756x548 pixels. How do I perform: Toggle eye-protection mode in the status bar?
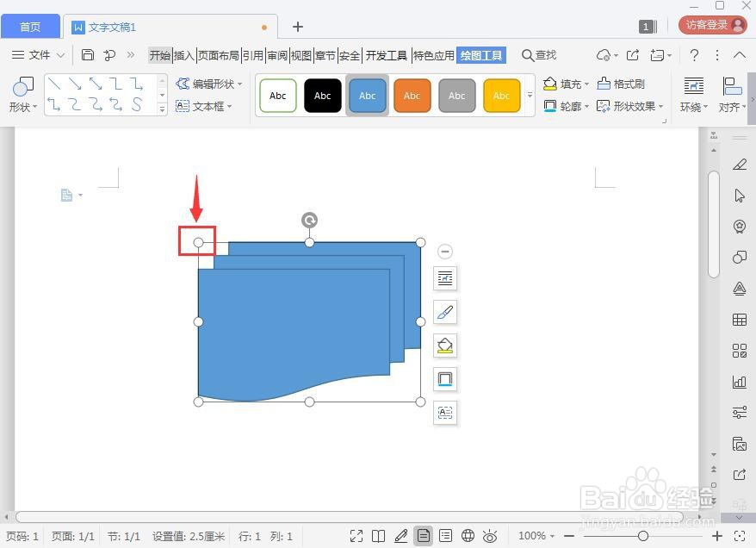pos(490,534)
